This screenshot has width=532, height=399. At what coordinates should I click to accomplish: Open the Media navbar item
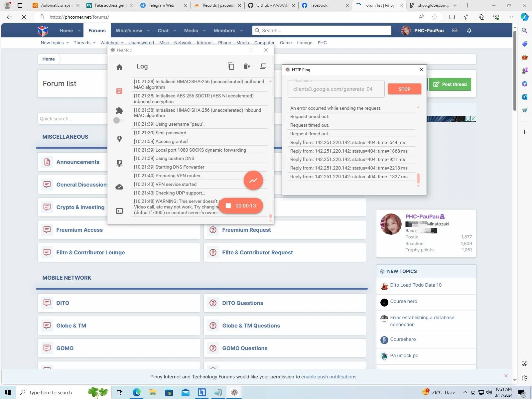(191, 31)
